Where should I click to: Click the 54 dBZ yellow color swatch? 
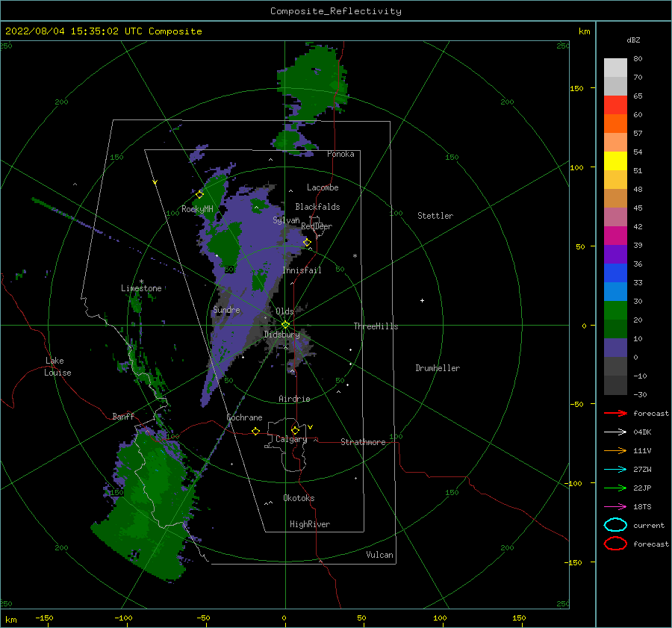point(615,161)
